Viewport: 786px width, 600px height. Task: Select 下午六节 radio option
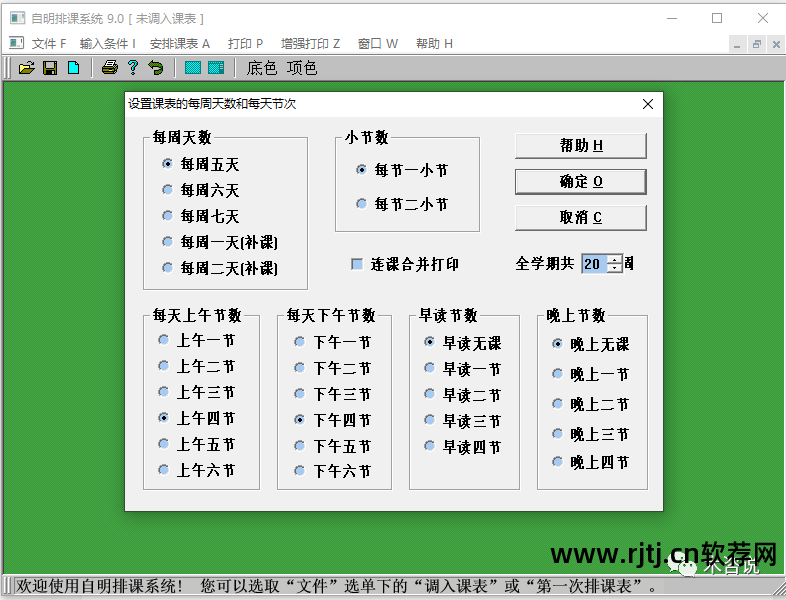333,471
